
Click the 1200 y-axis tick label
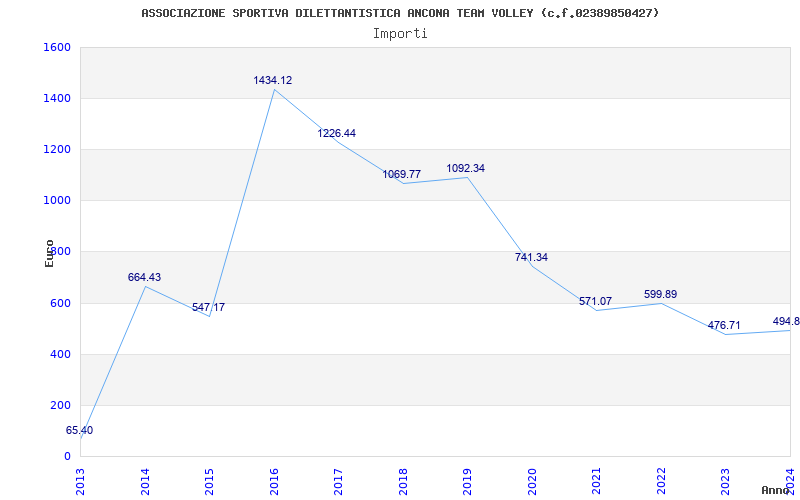click(57, 149)
